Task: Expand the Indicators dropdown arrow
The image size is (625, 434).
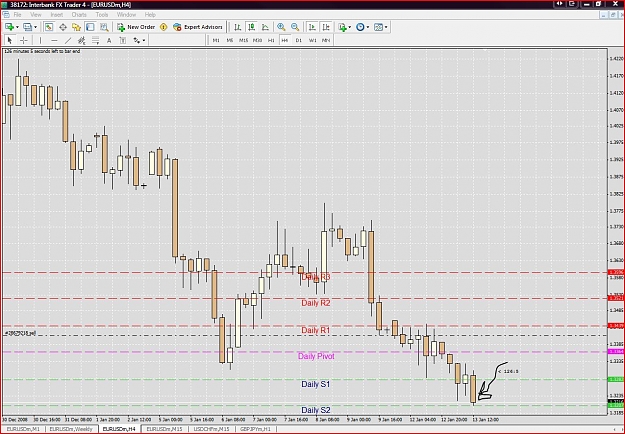Action: pyautogui.click(x=350, y=27)
